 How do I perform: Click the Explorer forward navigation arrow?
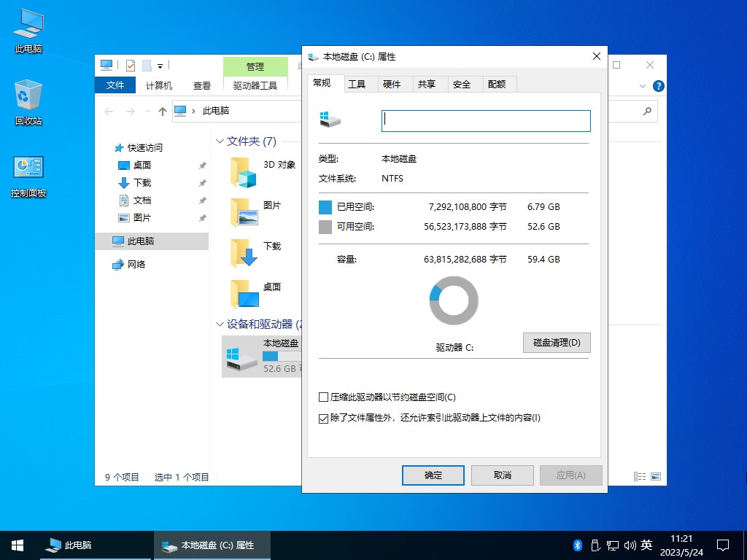pyautogui.click(x=130, y=112)
